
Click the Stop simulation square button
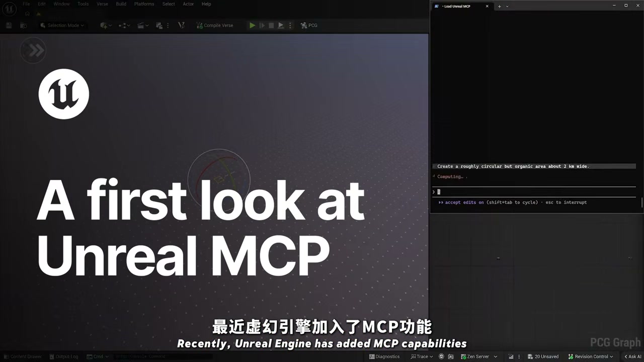(x=271, y=25)
